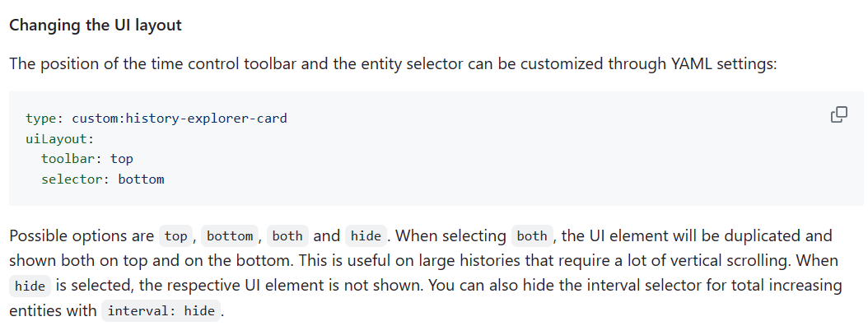
Task: Click the 'interval: hide' inline code
Action: point(161,311)
